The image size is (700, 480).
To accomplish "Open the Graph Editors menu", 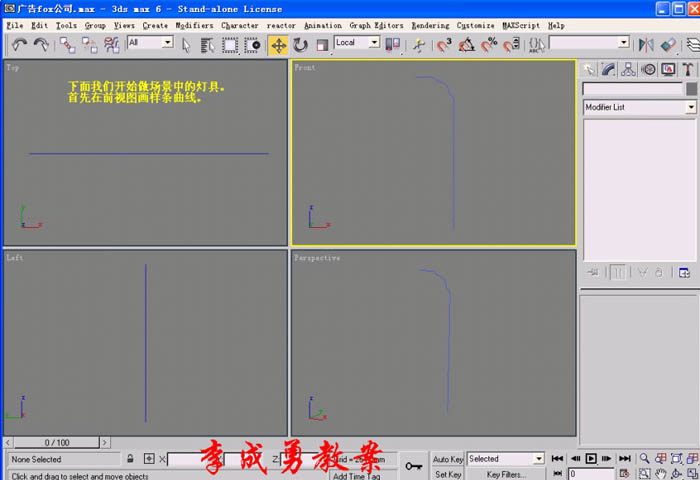I will [x=376, y=25].
